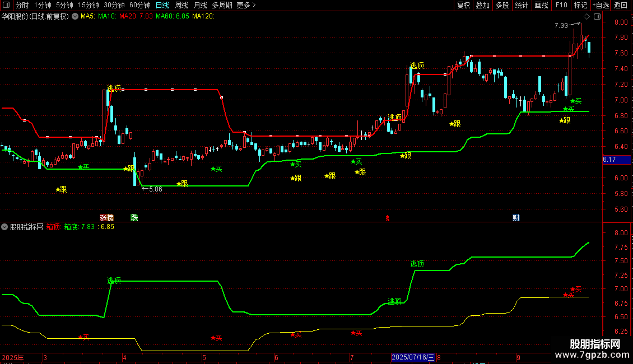The width and height of the screenshot is (633, 364).
Task: Click the 返回 back button
Action: coord(621,5)
